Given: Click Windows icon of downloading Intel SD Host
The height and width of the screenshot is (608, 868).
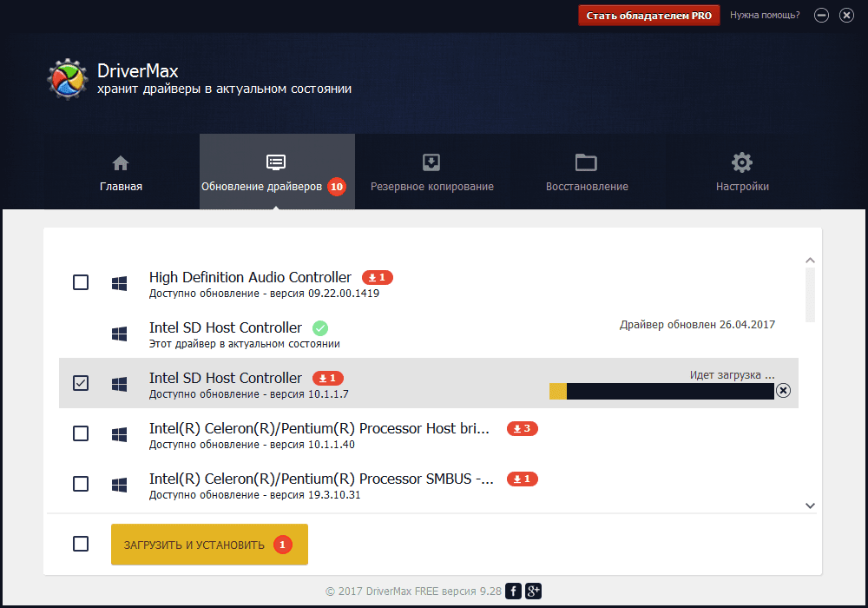Looking at the screenshot, I should [119, 384].
